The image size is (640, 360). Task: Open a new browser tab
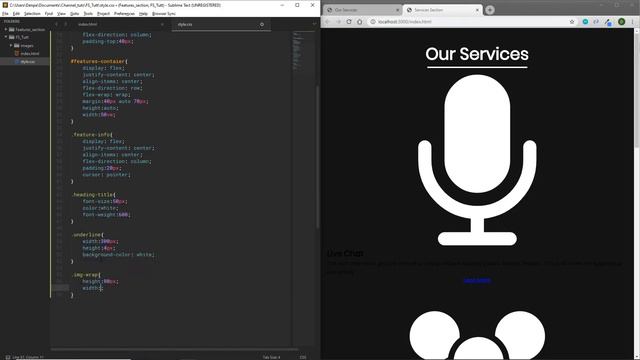point(490,10)
